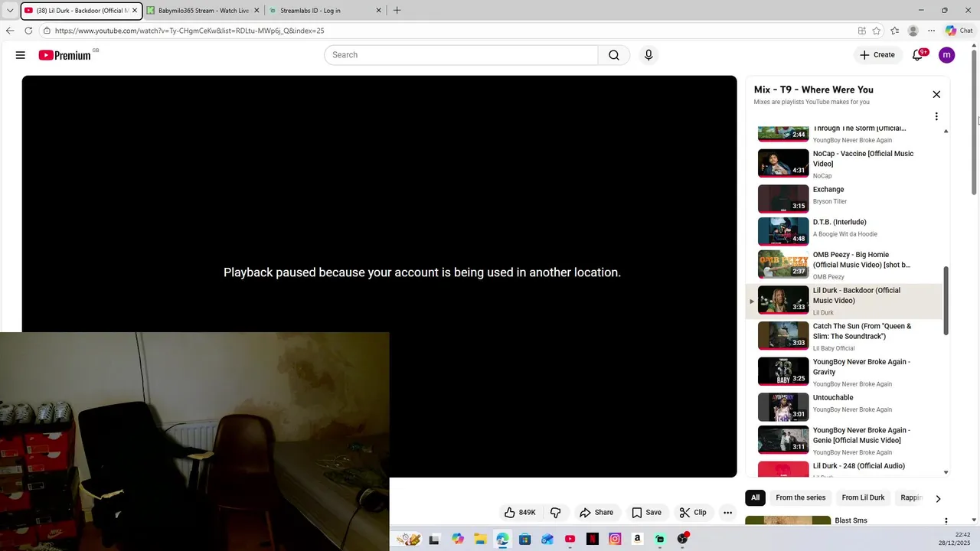Open Edge settings and more menu
This screenshot has height=551, width=980.
tap(931, 31)
